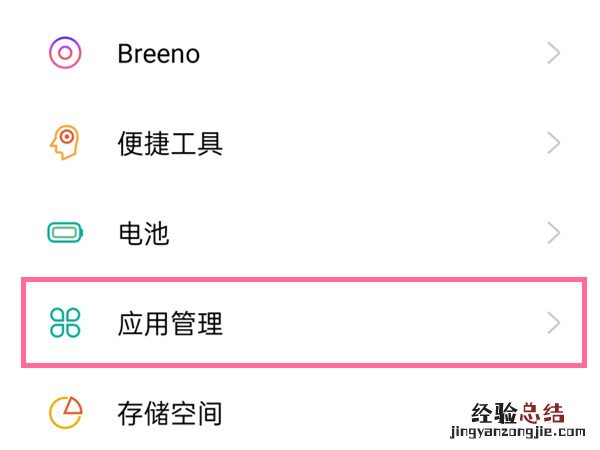Expand Breeno using its right chevron
The height and width of the screenshot is (450, 600).
pos(553,53)
